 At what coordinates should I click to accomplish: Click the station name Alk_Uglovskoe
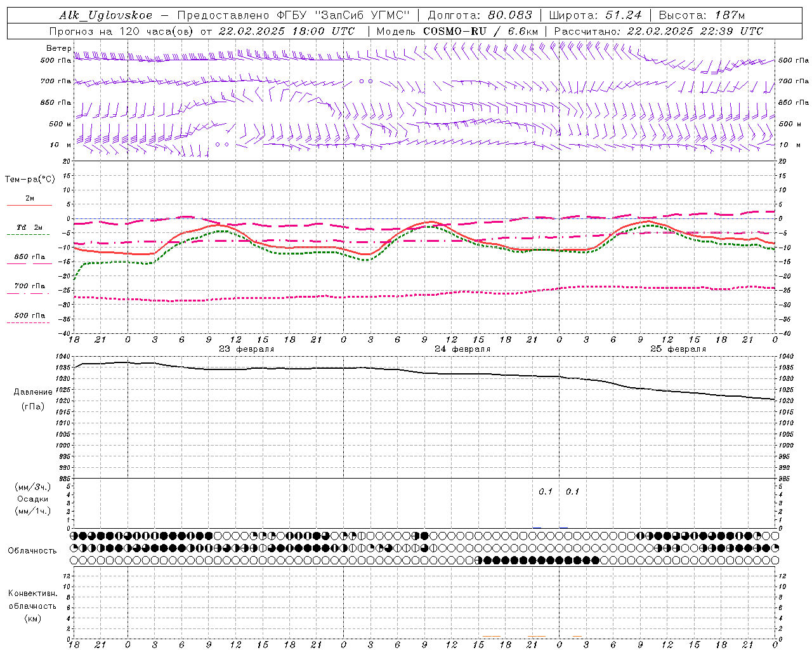106,15
